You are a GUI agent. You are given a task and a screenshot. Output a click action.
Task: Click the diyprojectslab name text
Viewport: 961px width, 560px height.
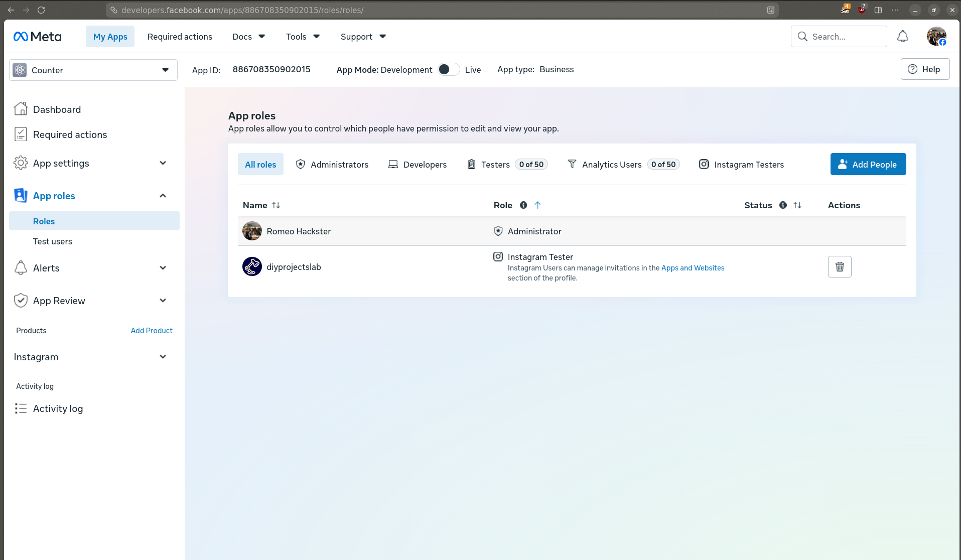pos(294,267)
